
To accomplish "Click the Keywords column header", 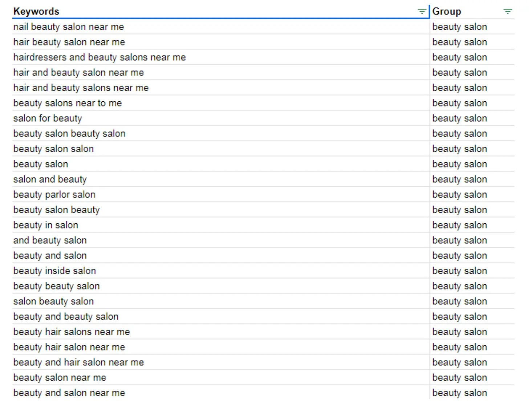I will pos(36,11).
